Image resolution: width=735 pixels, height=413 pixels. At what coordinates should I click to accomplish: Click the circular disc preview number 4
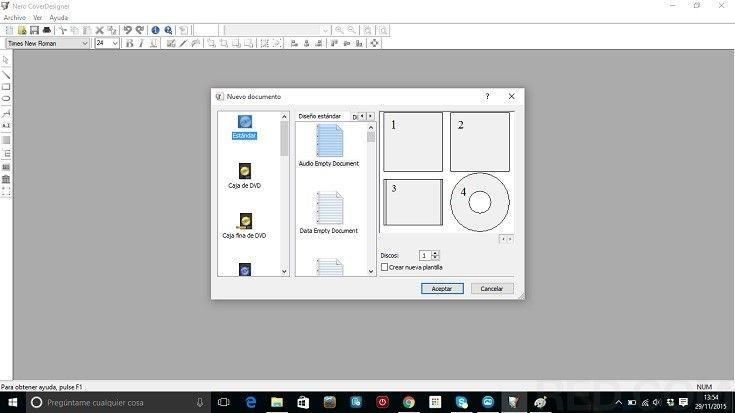[x=479, y=202]
